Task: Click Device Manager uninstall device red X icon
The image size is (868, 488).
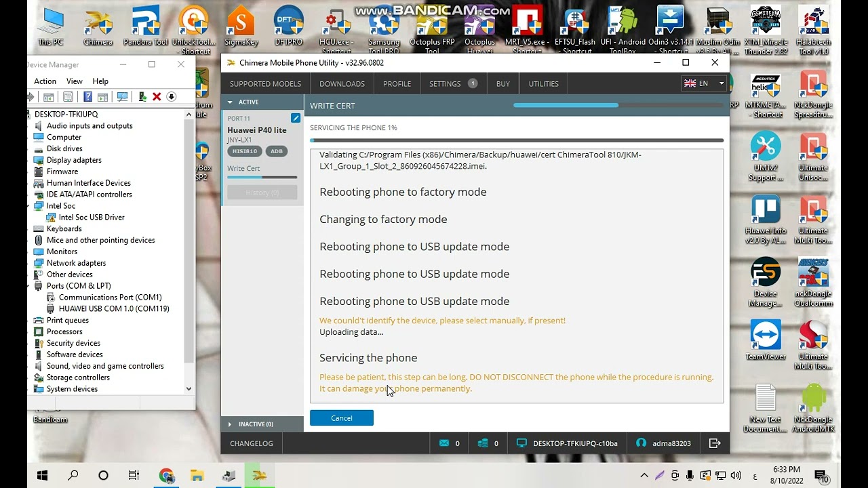Action: 157,97
